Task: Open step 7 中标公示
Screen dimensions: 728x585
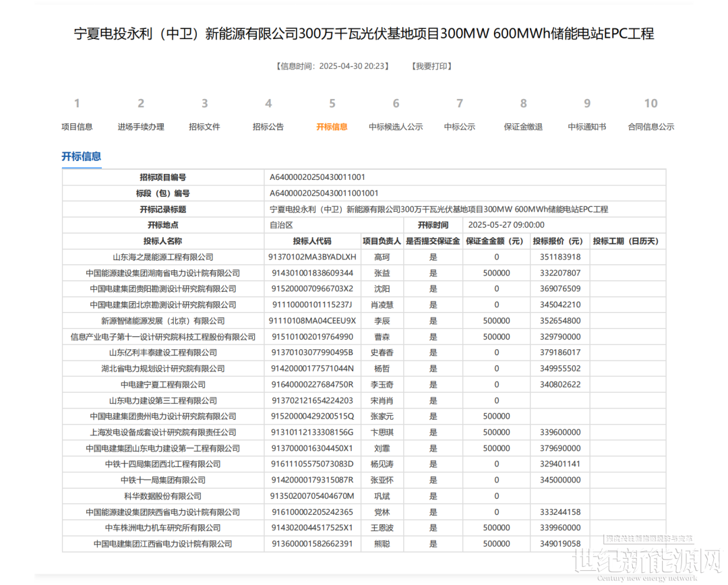Action: [459, 127]
